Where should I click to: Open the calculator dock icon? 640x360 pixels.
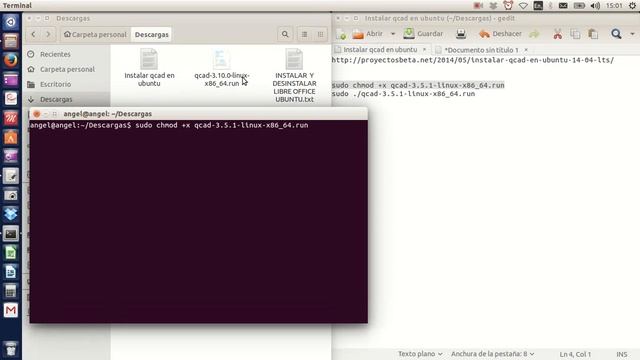point(11,291)
